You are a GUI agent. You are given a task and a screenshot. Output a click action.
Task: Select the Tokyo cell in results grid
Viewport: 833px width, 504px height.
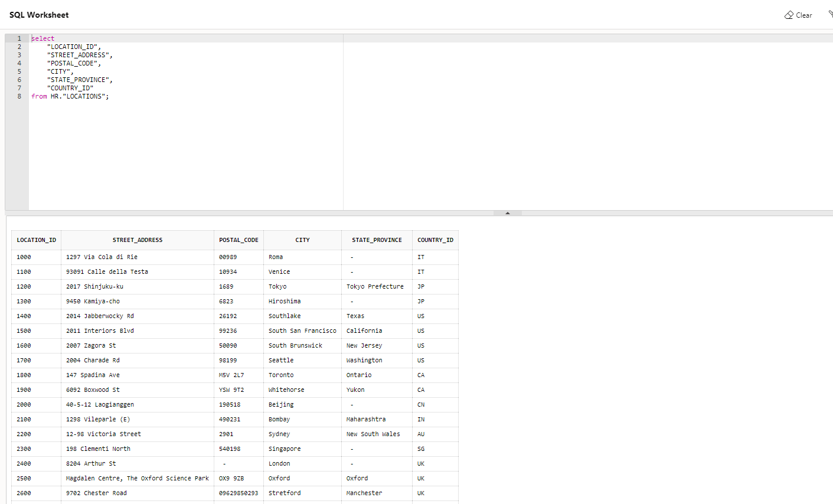pyautogui.click(x=276, y=286)
